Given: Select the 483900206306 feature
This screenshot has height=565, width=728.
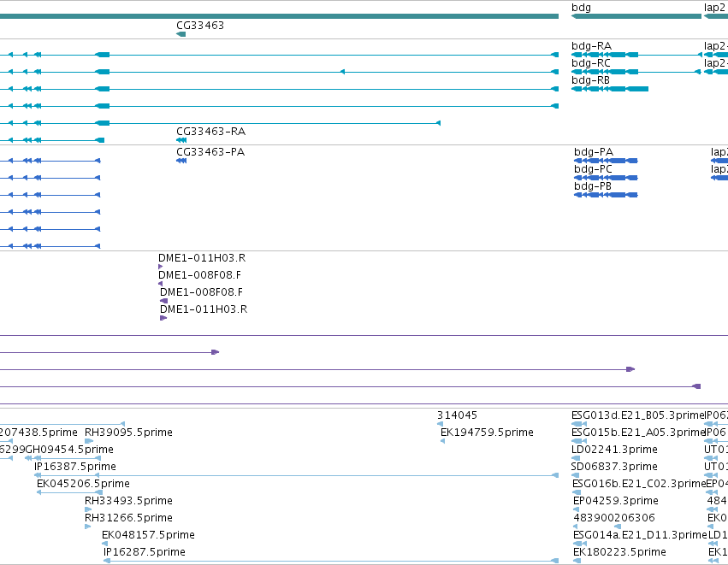Looking at the screenshot, I should [x=597, y=527].
